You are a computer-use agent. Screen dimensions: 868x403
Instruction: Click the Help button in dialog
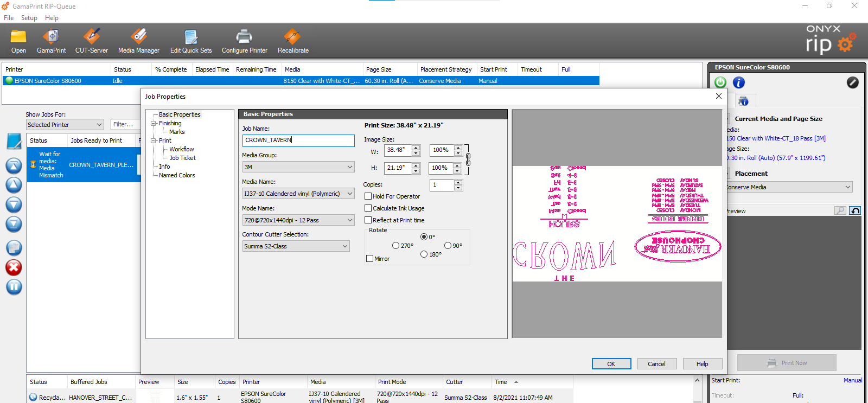pos(703,364)
